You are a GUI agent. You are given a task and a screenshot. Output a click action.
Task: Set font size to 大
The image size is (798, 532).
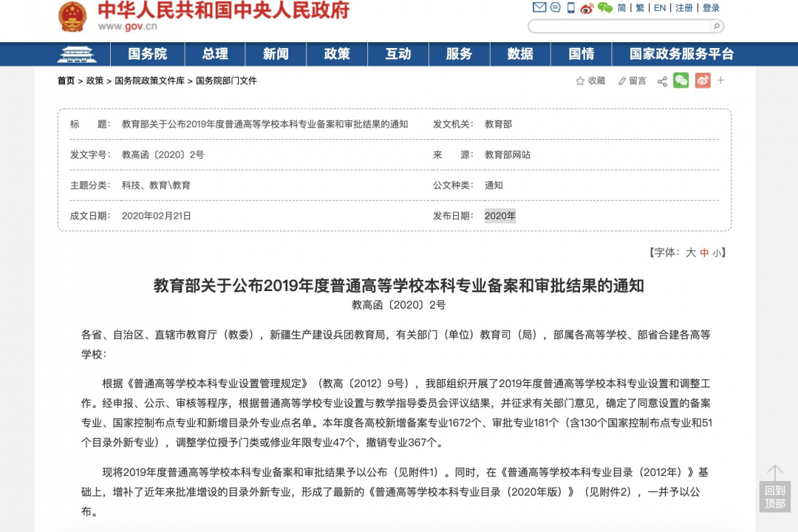pos(691,253)
